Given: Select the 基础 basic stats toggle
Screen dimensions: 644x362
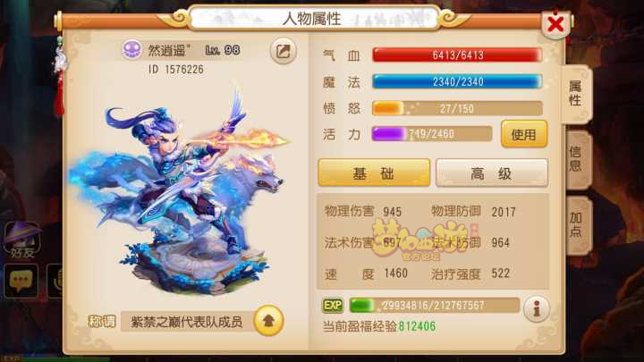Looking at the screenshot, I should click(x=374, y=173).
